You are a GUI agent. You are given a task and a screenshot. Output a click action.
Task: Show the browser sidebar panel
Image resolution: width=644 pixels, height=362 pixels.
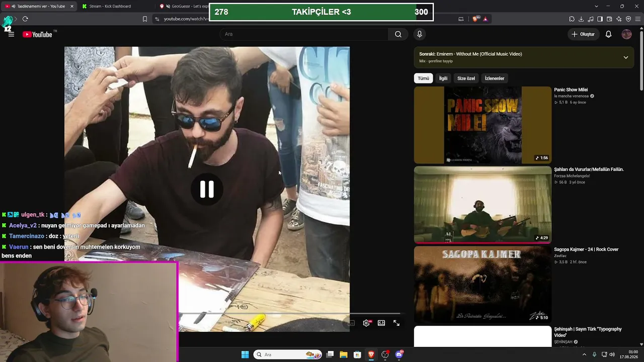coord(600,19)
